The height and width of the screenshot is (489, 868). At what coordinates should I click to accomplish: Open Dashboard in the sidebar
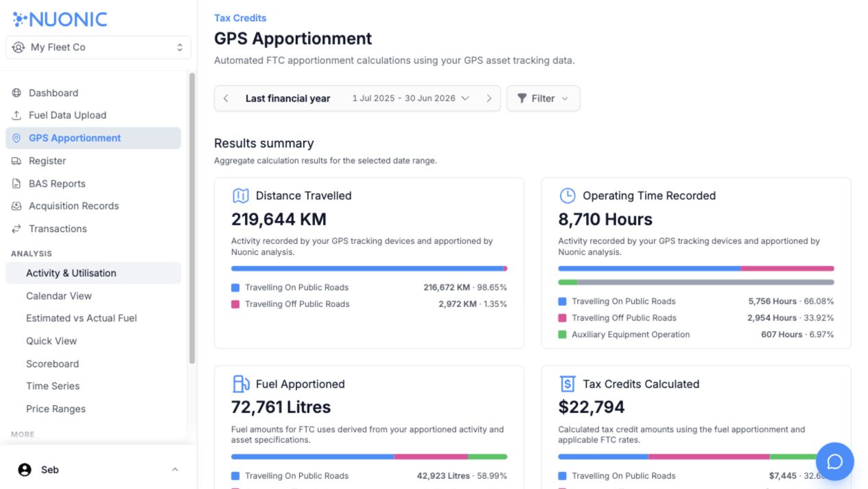(x=93, y=93)
